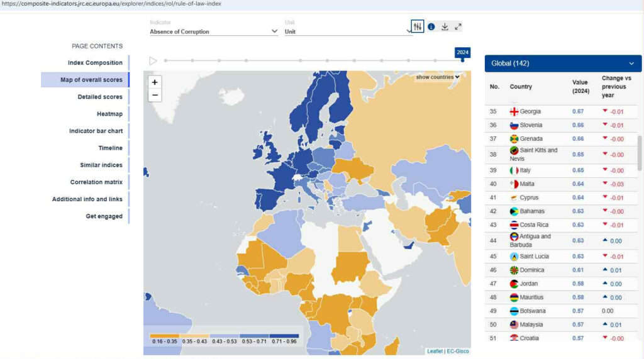Click the info circle icon

tap(431, 26)
